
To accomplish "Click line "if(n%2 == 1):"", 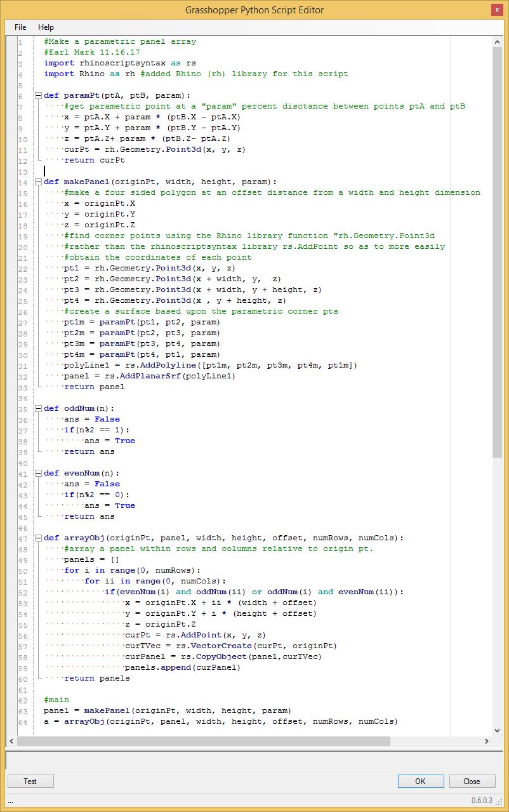I will tap(97, 430).
